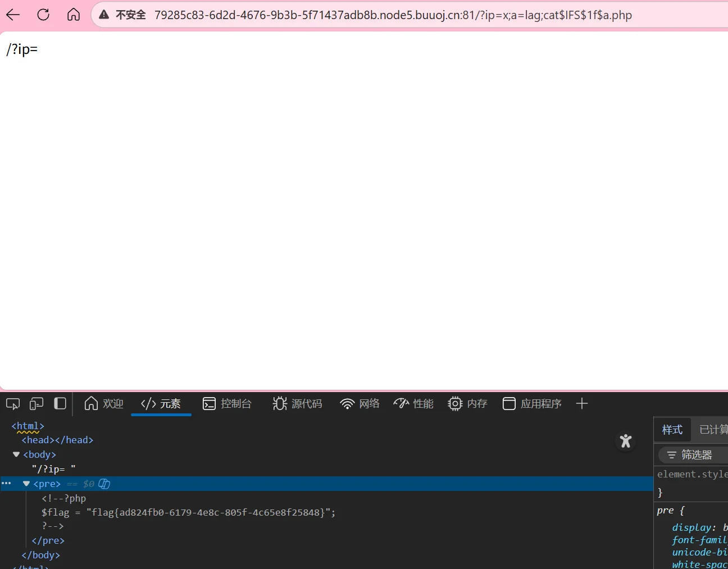
Task: Go to browser home page icon
Action: 74,15
